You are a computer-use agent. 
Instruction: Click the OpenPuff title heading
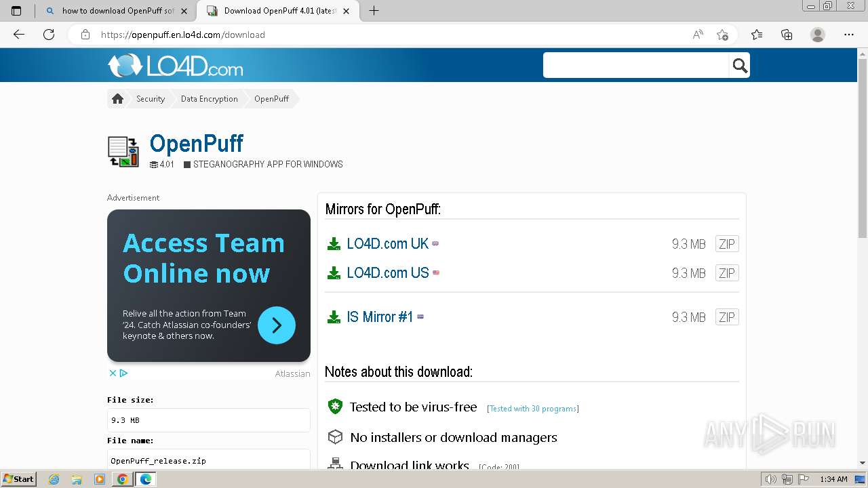pyautogui.click(x=196, y=143)
